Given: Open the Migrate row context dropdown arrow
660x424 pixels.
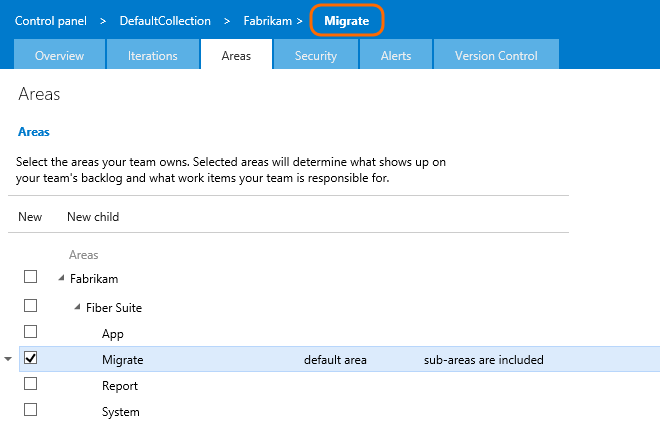Looking at the screenshot, I should coord(8,359).
